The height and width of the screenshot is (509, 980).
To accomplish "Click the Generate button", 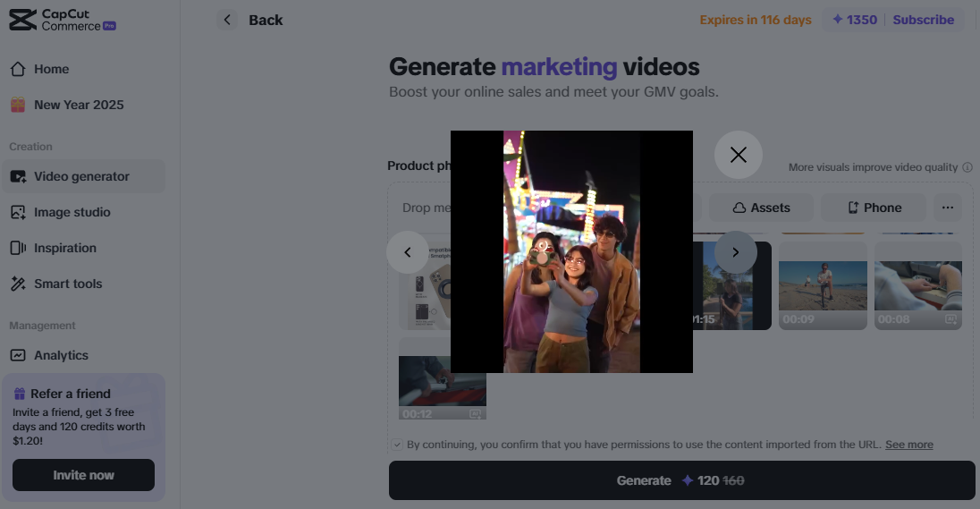I will coord(681,480).
